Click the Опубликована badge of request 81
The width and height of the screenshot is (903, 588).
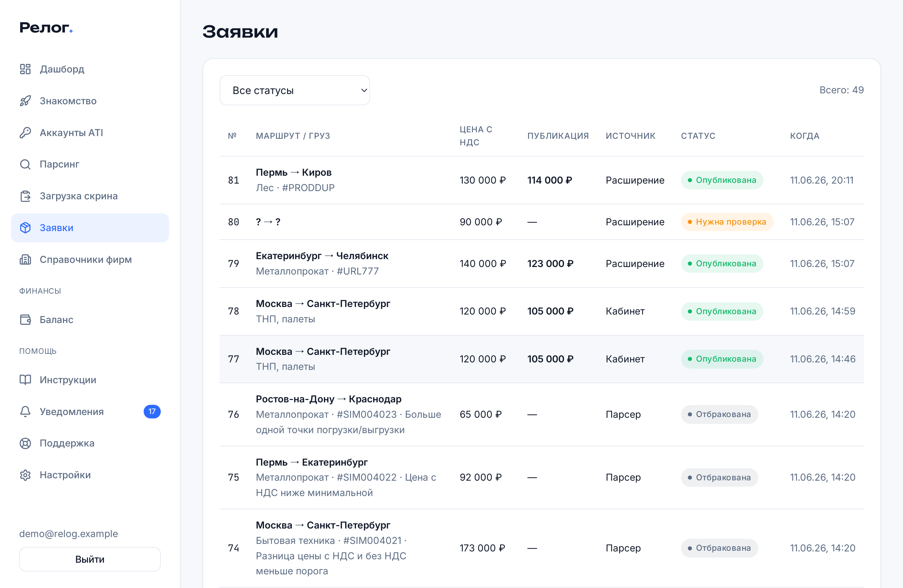point(722,180)
